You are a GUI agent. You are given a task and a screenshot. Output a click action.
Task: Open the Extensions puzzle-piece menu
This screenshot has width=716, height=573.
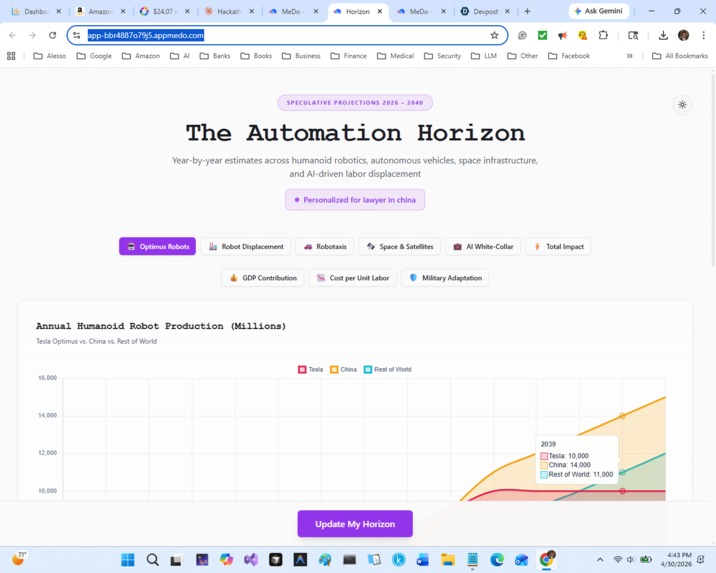click(603, 35)
